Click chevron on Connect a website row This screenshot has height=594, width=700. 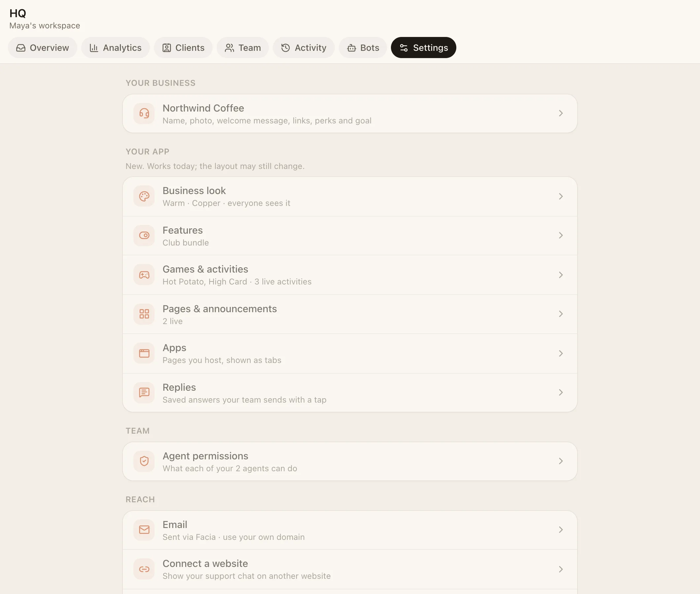(x=561, y=569)
